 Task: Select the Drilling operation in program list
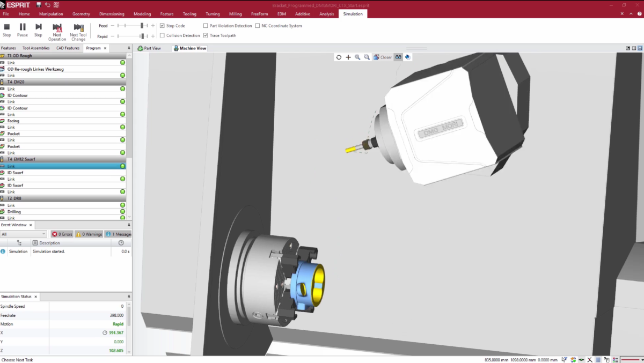pyautogui.click(x=63, y=212)
